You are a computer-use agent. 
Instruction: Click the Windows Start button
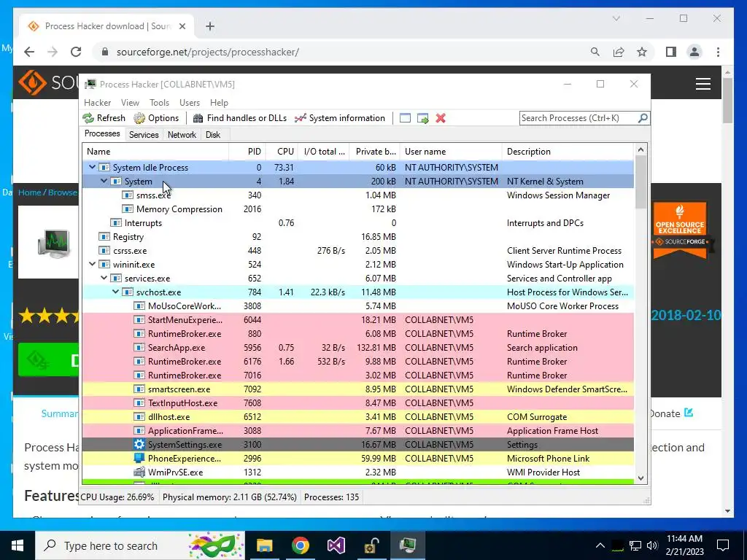point(18,545)
